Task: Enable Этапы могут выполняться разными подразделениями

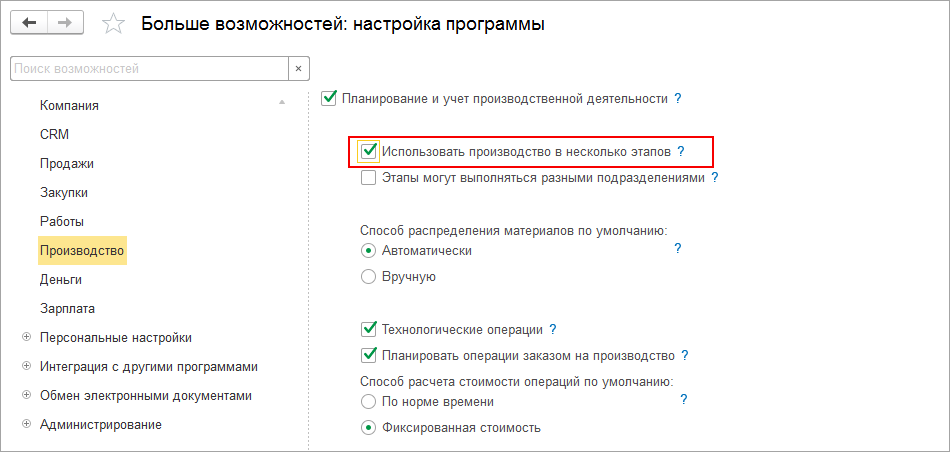Action: [x=369, y=178]
